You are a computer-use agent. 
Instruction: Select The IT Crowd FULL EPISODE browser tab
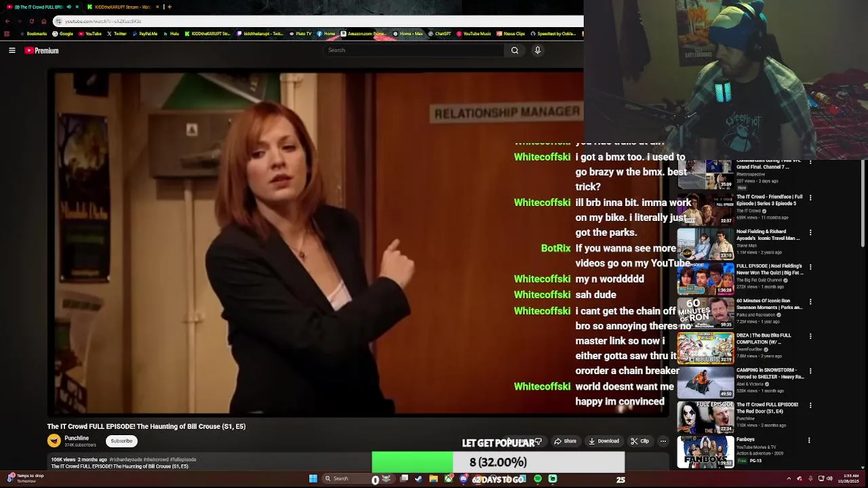[41, 7]
